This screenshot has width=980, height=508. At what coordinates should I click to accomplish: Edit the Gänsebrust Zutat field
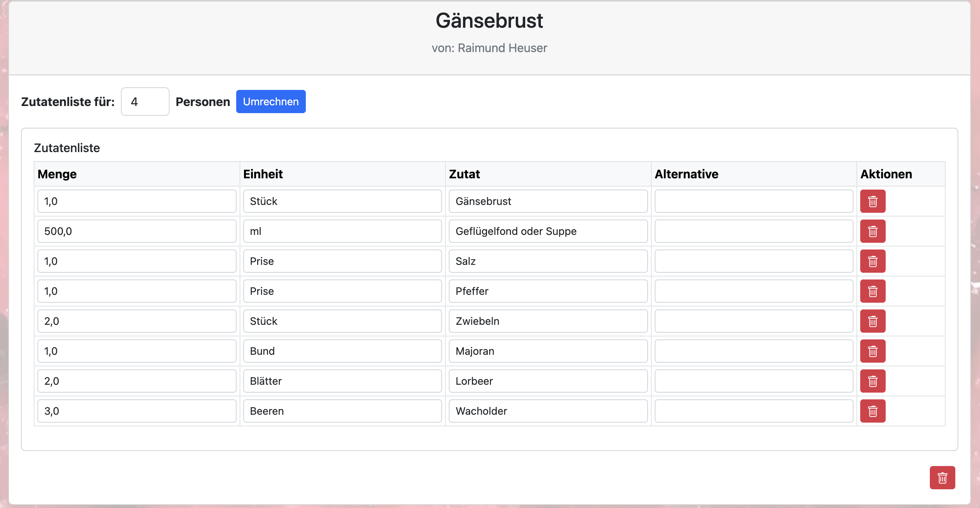click(x=548, y=201)
